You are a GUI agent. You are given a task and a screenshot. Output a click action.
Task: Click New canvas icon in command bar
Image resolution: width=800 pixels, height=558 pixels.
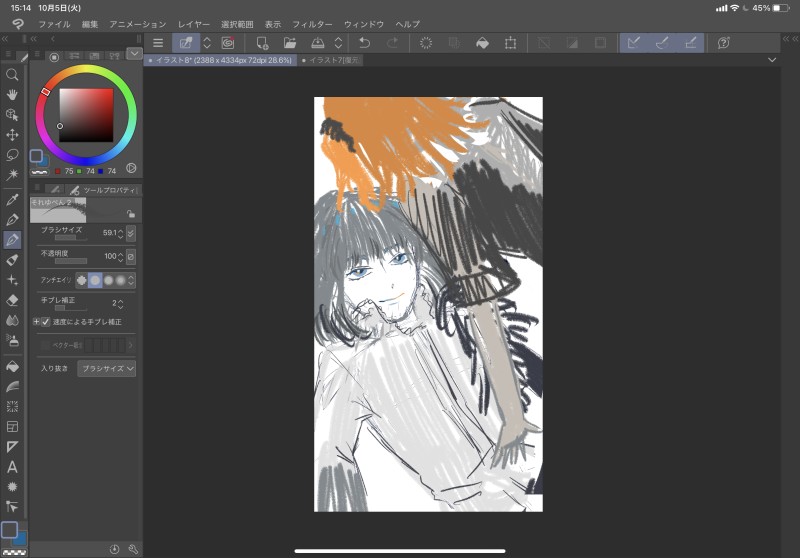click(262, 43)
